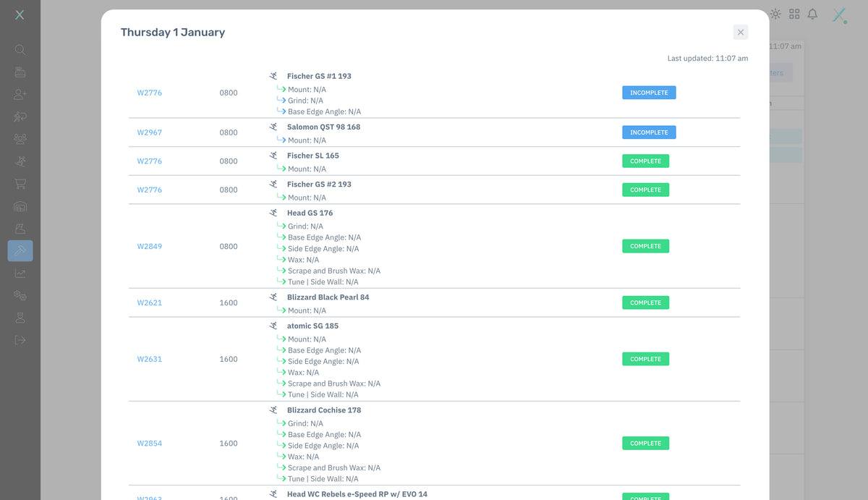
Task: Click the people group icon in sidebar
Action: point(20,139)
